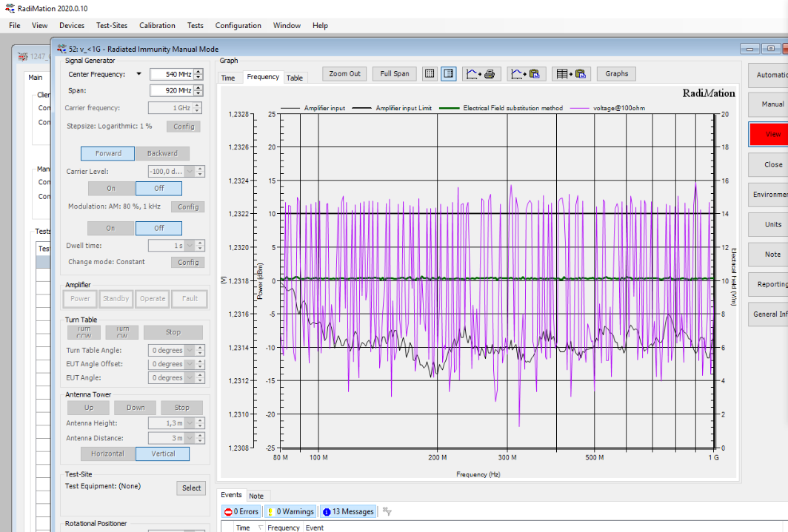Screen dimensions: 788x532
Task: Click the Full Span button
Action: (x=395, y=74)
